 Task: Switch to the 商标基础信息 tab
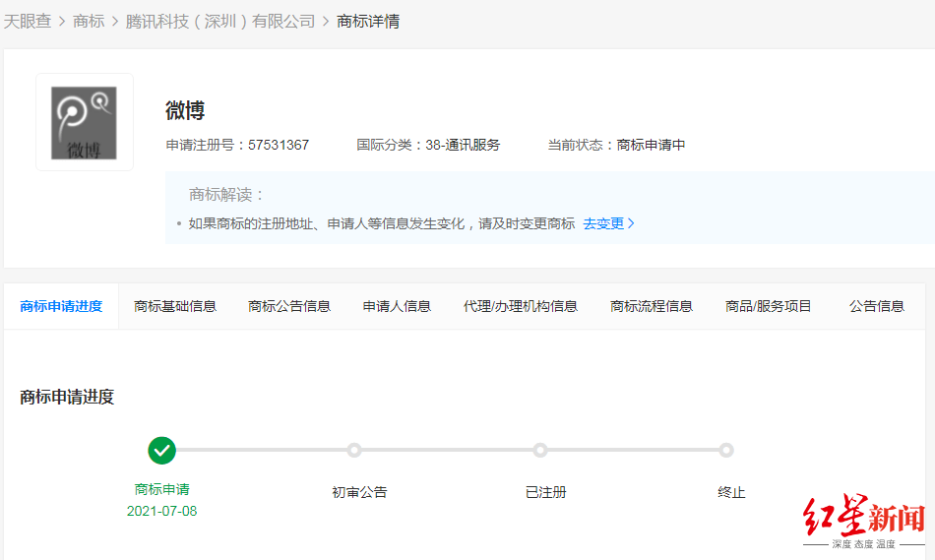[x=175, y=306]
